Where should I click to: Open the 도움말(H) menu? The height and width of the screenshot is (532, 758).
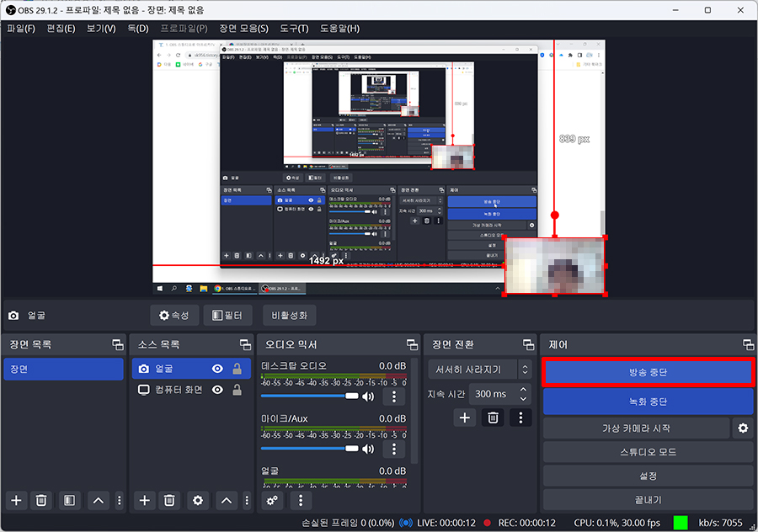pyautogui.click(x=339, y=29)
